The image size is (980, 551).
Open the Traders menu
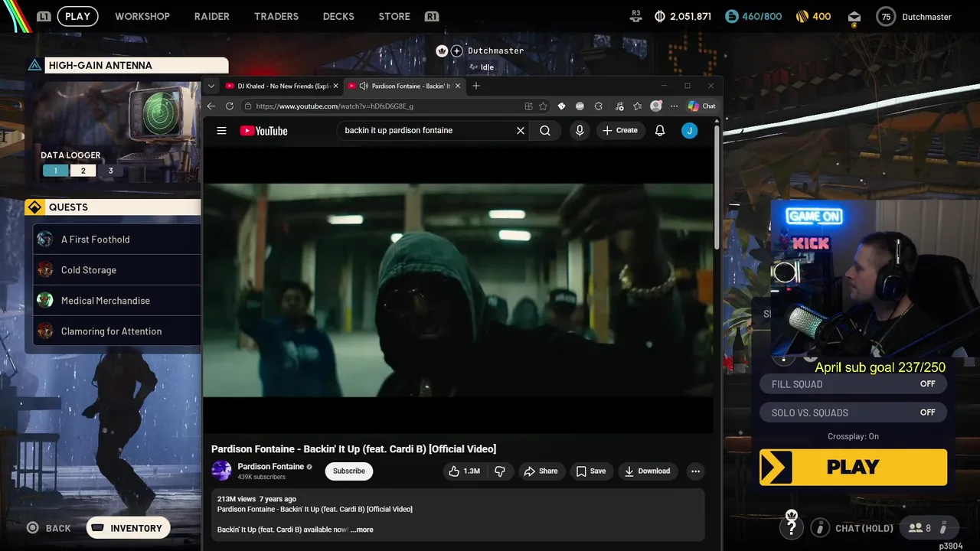pyautogui.click(x=276, y=16)
